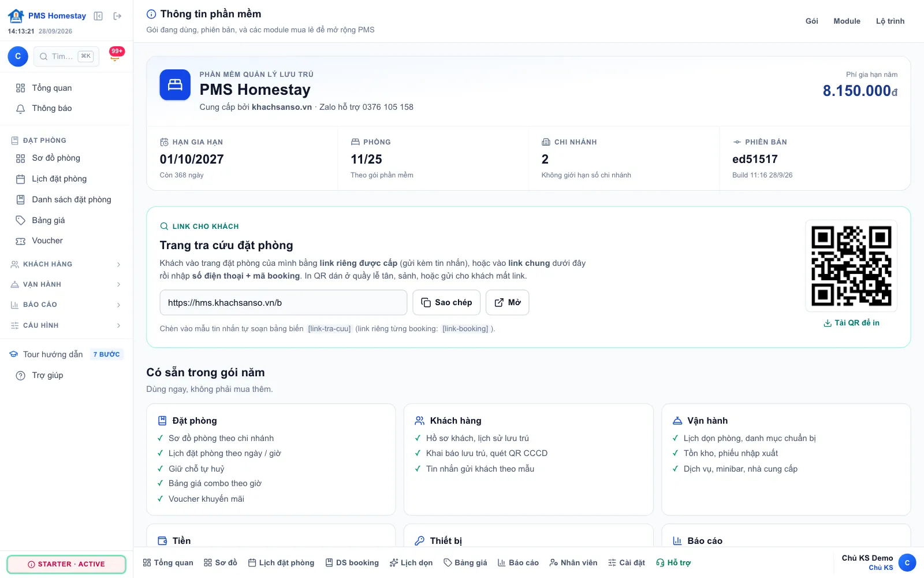Expand the KHÁCH HÀNG section
The width and height of the screenshot is (924, 578).
pyautogui.click(x=66, y=264)
